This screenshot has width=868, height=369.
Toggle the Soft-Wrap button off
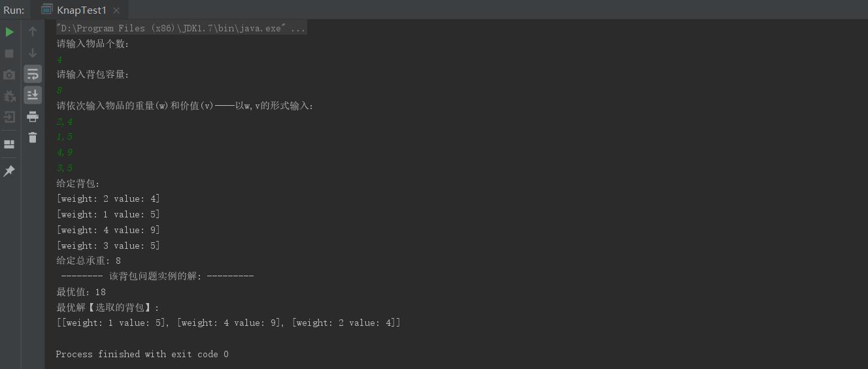pyautogui.click(x=33, y=74)
